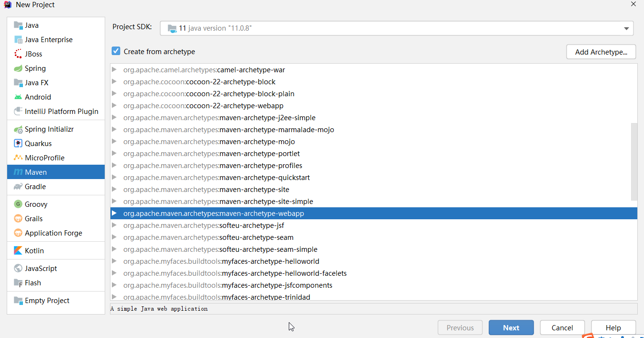Screen dimensions: 644x338
Task: Select maven-archetype-site row
Action: [374, 190]
